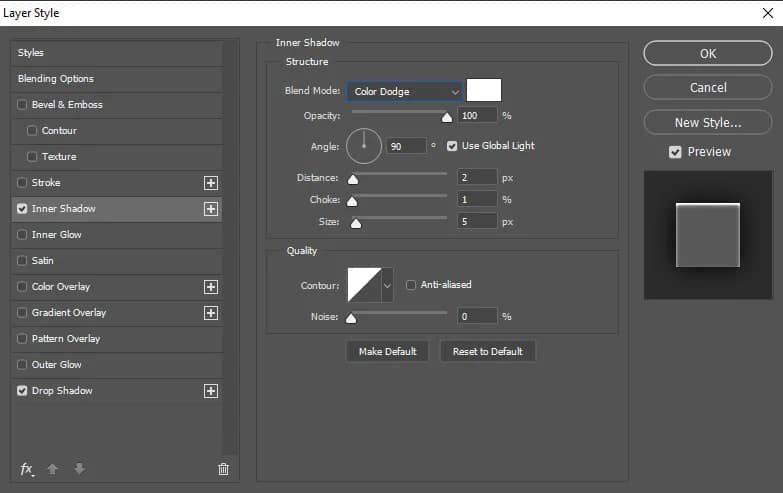Click the Make Default button
Viewport: 783px width, 493px height.
[x=388, y=351]
